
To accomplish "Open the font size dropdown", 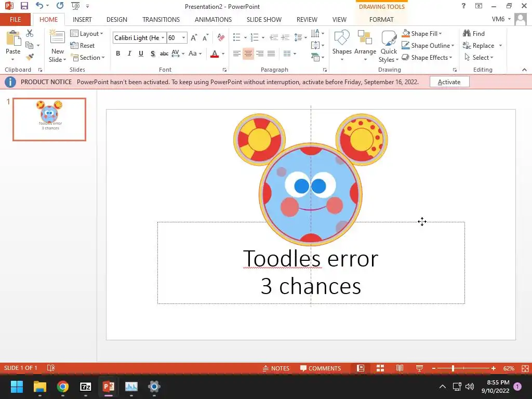I will (x=183, y=37).
